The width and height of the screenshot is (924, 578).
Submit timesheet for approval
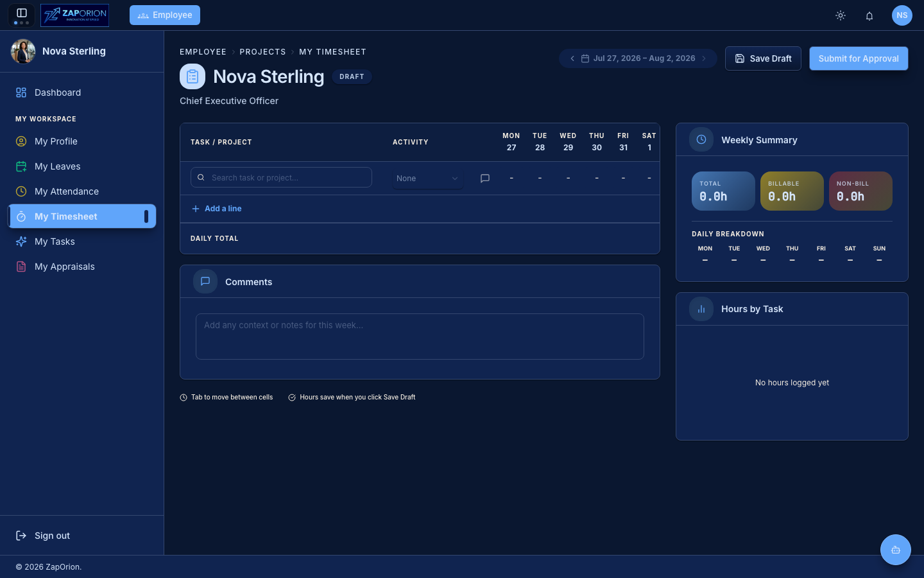(x=859, y=58)
